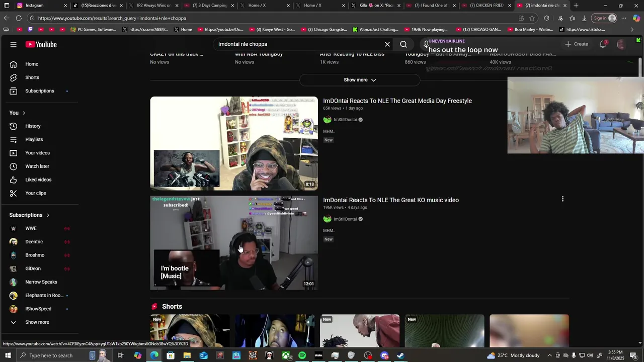Viewport: 644px width, 362px height.
Task: Open Shorts in the sidebar
Action: (x=32, y=77)
